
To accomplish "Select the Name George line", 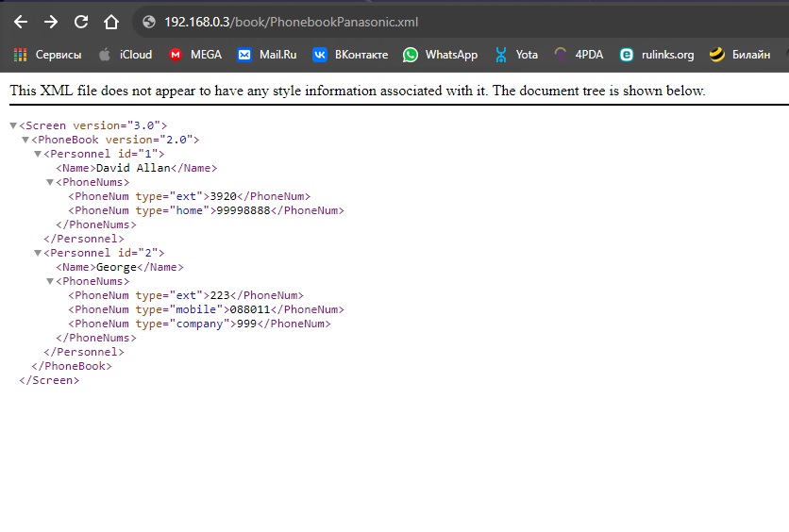I will click(120, 267).
